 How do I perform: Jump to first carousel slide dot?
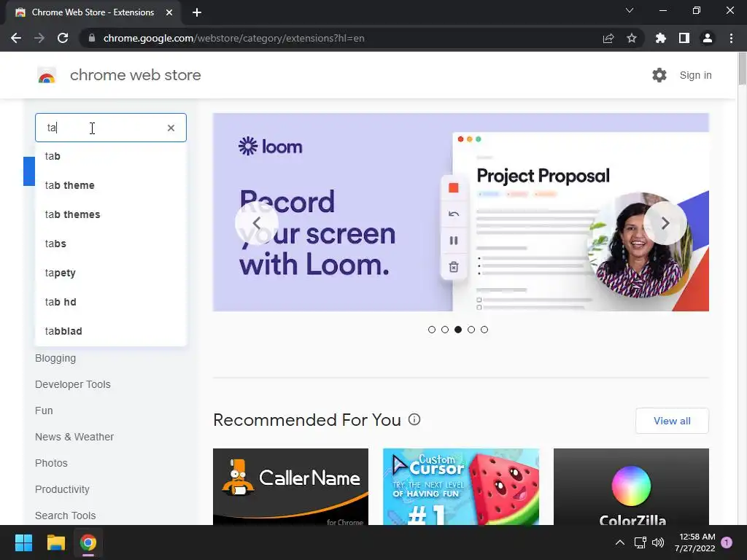pyautogui.click(x=432, y=330)
